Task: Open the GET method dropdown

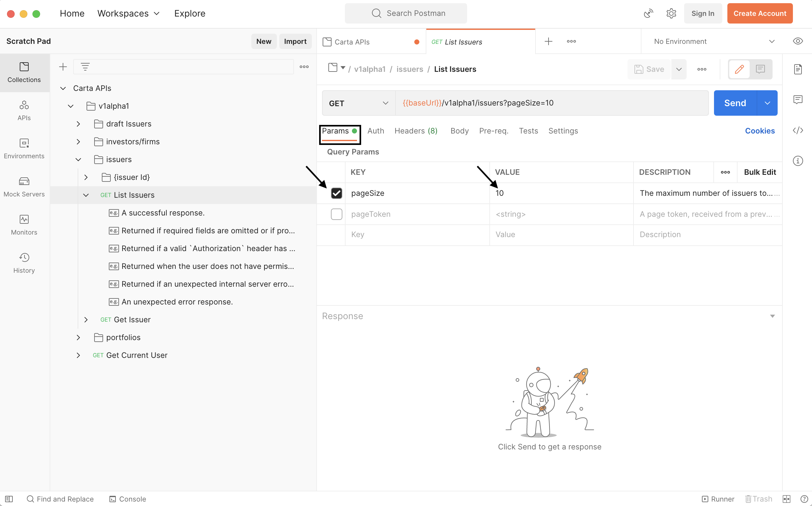Action: click(x=358, y=103)
